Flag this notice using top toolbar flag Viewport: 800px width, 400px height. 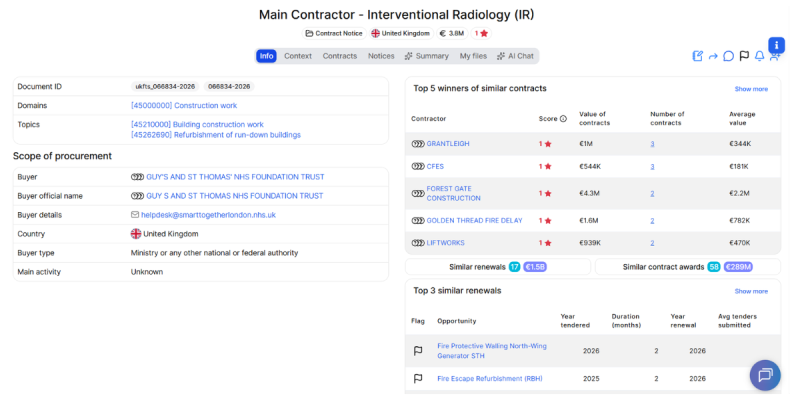pos(744,56)
